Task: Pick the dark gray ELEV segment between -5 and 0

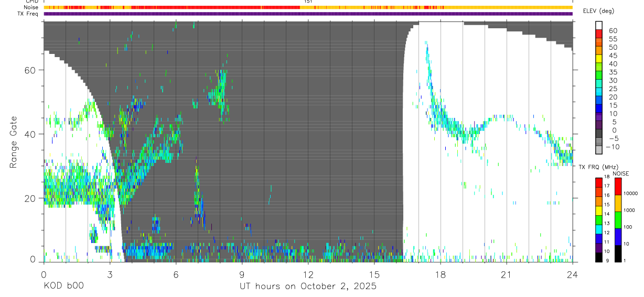Action: pos(599,134)
